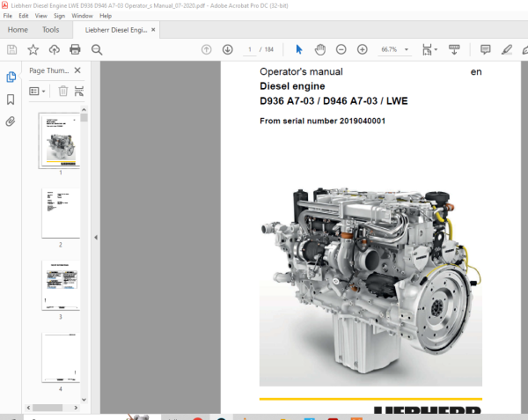This screenshot has width=528, height=420.
Task: Toggle the Page Thumbnails pane icon
Action: pyautogui.click(x=11, y=77)
